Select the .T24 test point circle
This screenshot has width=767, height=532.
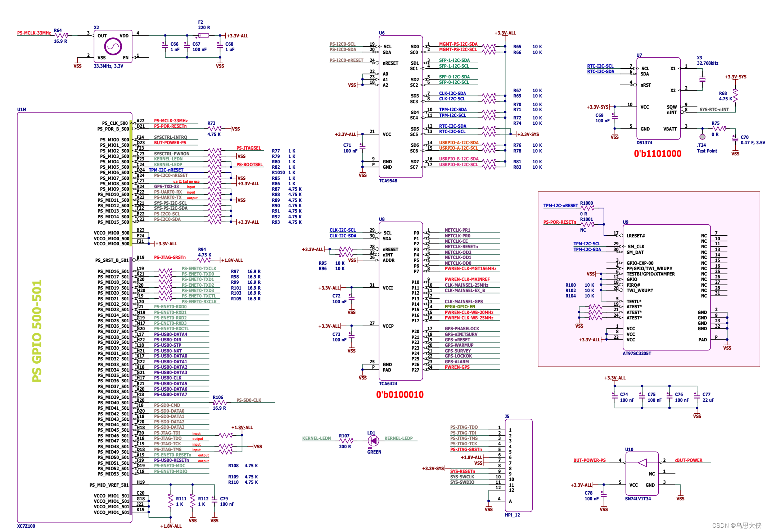tap(702, 137)
